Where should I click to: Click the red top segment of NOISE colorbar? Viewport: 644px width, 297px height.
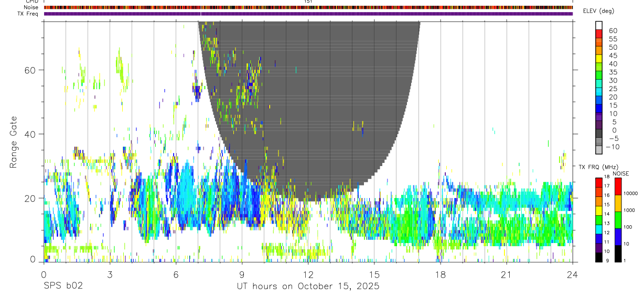coord(618,186)
